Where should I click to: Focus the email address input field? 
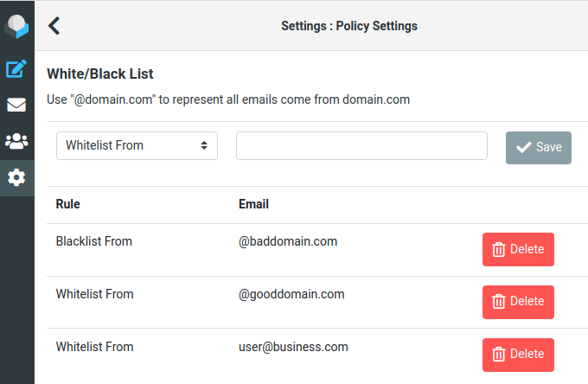[361, 145]
